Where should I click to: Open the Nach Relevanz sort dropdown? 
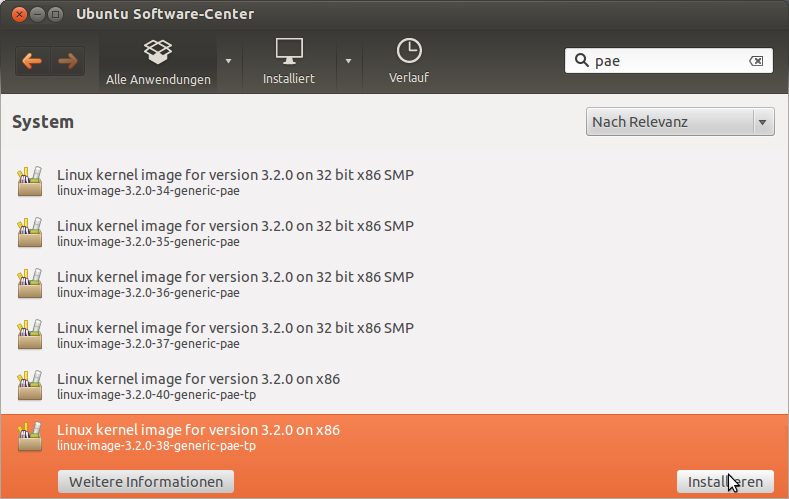[680, 122]
